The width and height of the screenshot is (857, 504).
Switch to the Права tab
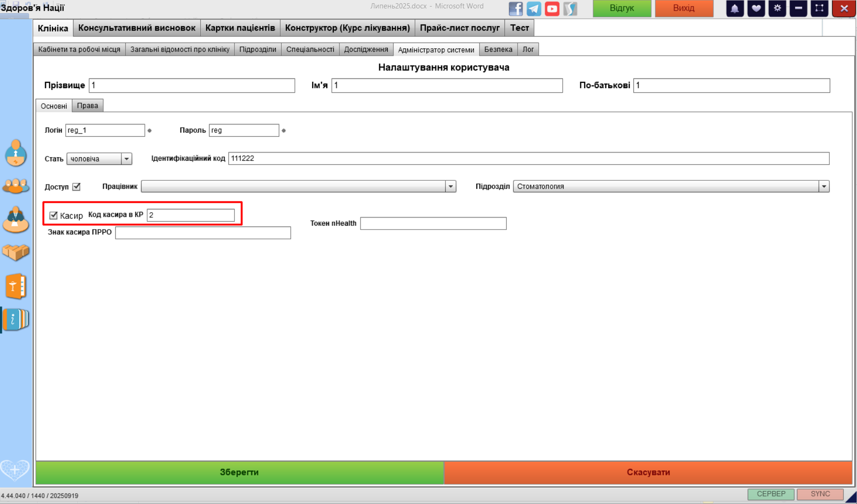click(88, 106)
